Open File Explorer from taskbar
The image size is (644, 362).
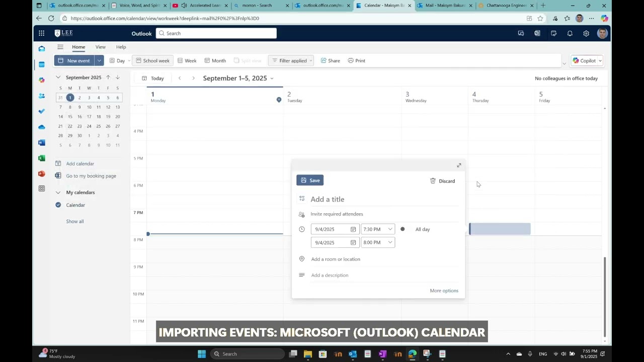[x=308, y=354]
